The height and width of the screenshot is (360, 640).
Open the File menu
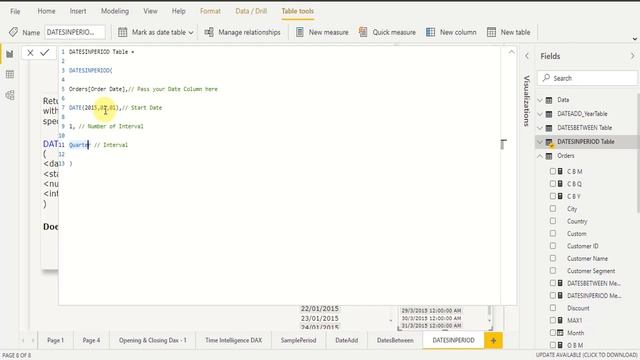click(x=15, y=11)
